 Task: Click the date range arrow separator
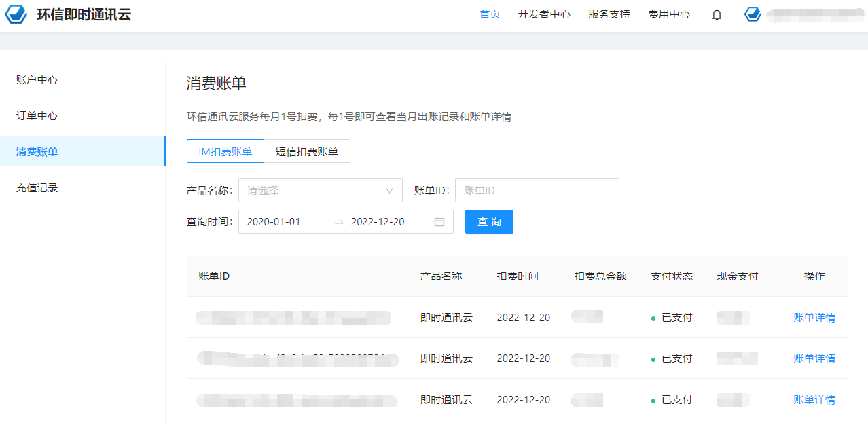pyautogui.click(x=339, y=222)
